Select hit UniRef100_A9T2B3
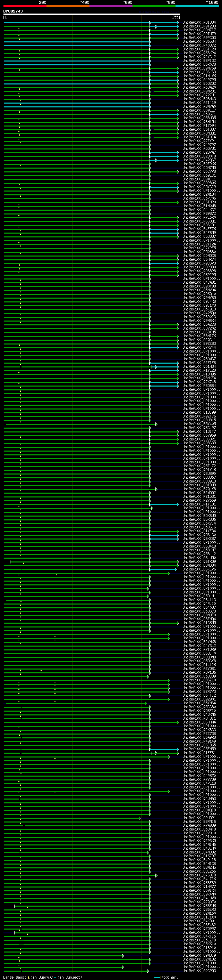Image resolution: width=222 pixels, height=980 pixels. click(199, 26)
